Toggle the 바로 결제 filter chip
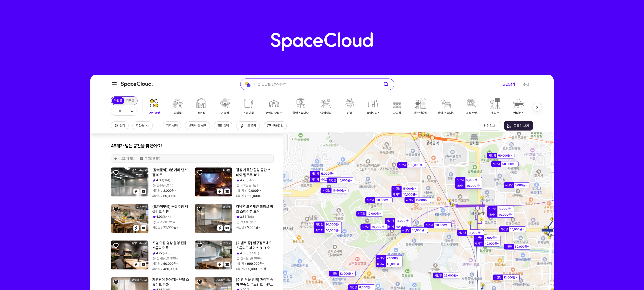644x290 pixels. [x=248, y=126]
